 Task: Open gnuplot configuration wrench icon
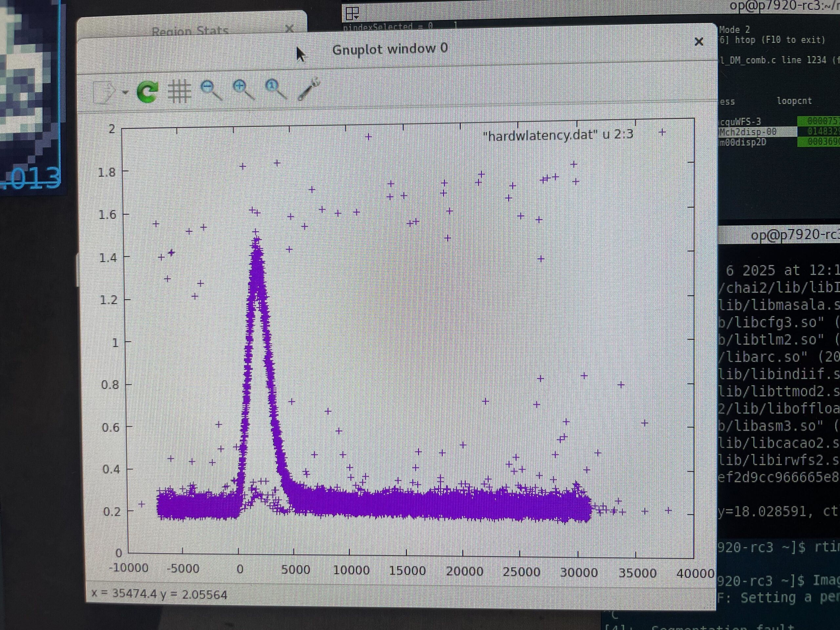click(309, 89)
